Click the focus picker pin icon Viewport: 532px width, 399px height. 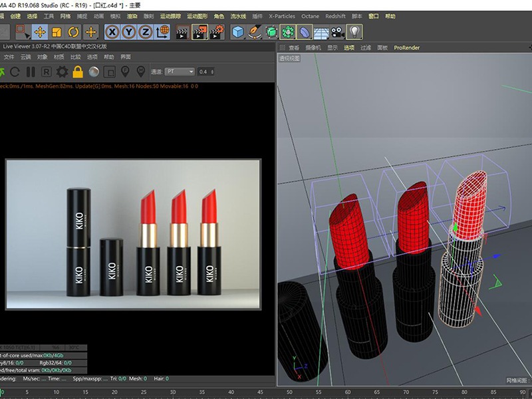point(125,72)
